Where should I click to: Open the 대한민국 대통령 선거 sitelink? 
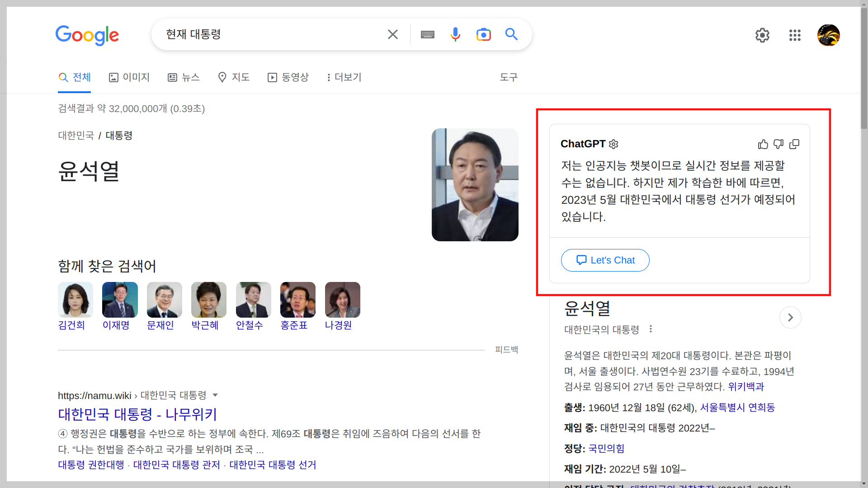(x=273, y=465)
